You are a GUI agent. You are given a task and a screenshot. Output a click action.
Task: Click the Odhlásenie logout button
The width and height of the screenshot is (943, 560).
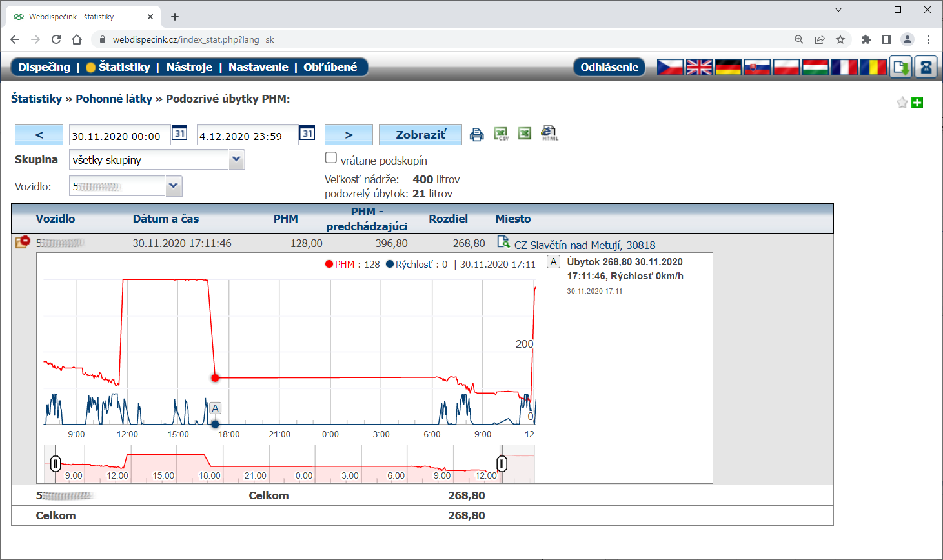[609, 67]
